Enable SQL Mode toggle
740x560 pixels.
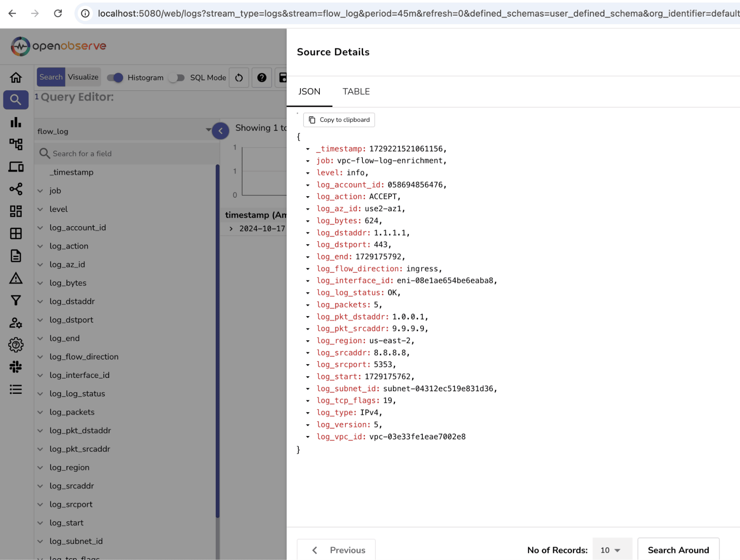(x=177, y=77)
